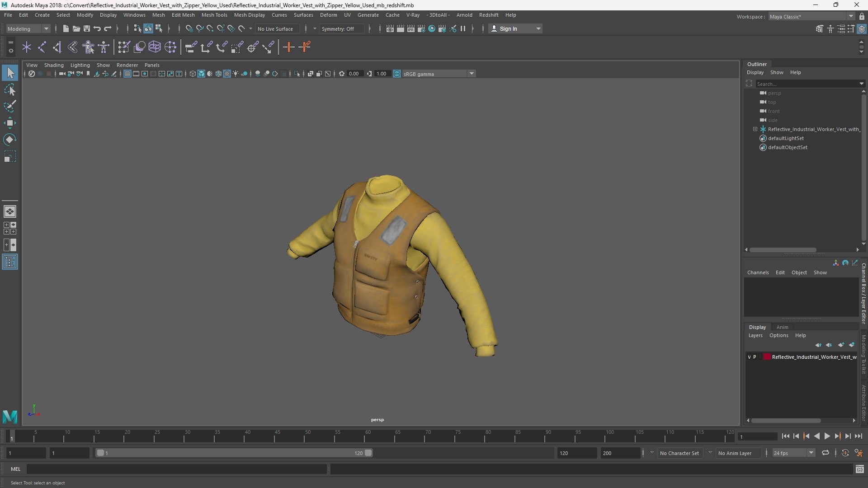Click the Script Editor icon
The image size is (868, 488).
point(860,469)
